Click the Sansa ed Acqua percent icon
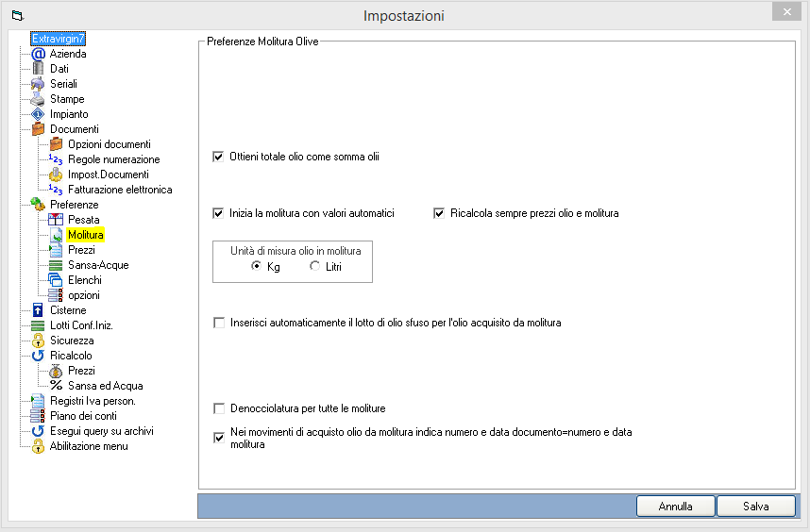810x532 pixels. pos(56,386)
